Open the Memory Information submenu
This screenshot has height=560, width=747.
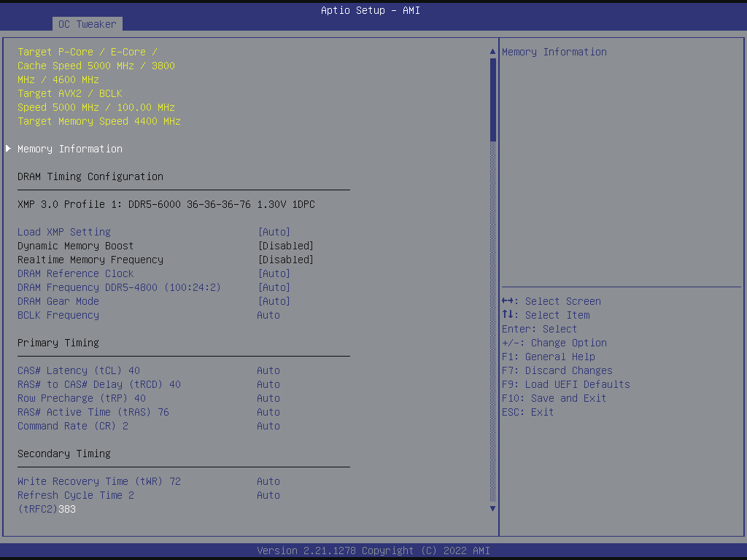click(70, 149)
